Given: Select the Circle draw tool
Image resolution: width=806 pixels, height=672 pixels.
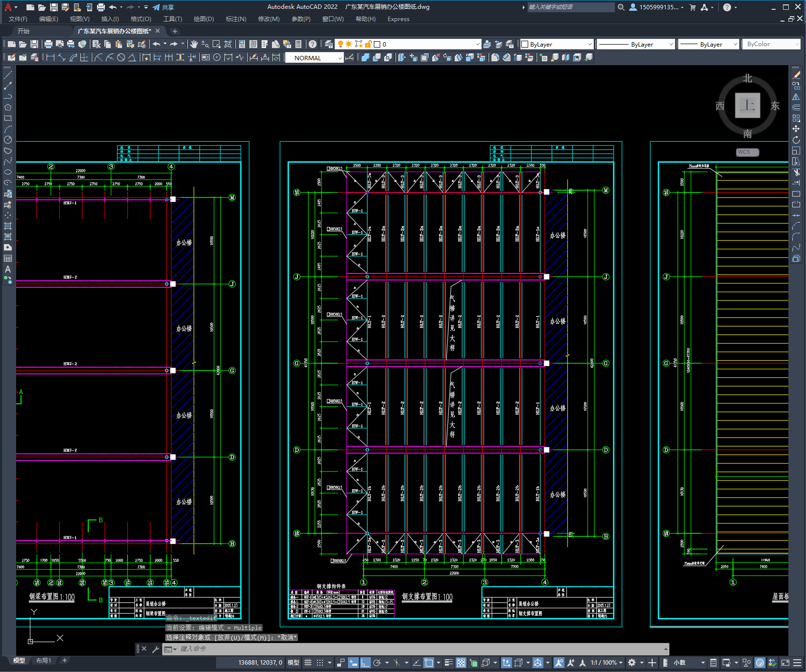Looking at the screenshot, I should 8,140.
